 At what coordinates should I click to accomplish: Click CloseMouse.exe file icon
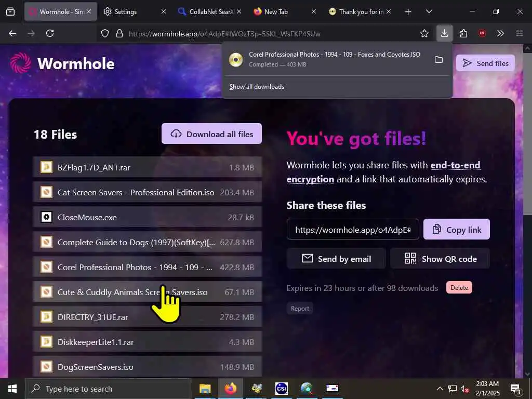click(x=46, y=217)
